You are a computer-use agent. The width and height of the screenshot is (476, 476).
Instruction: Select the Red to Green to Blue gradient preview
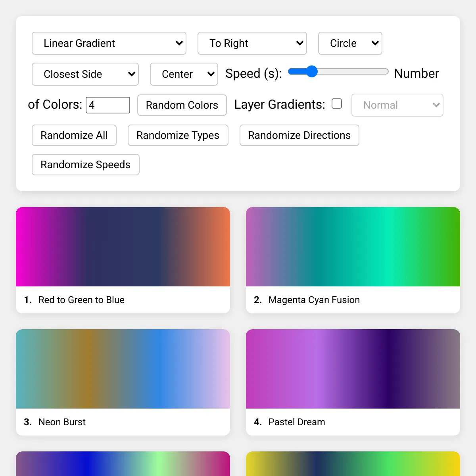point(123,247)
